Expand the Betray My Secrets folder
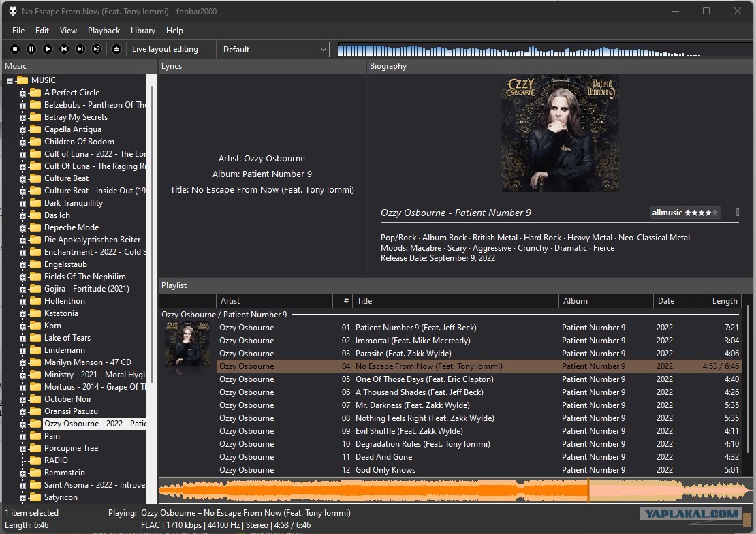756x534 pixels. (22, 118)
